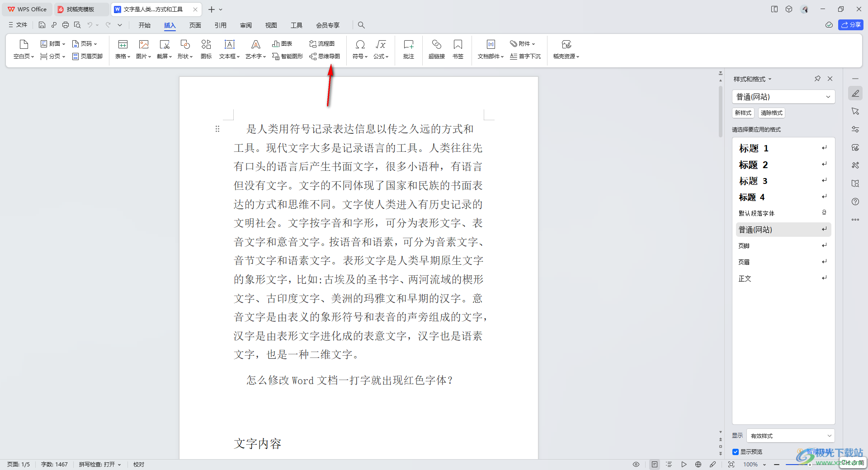Image resolution: width=868 pixels, height=470 pixels.
Task: Click the word count 字数: 1467
Action: tap(54, 465)
